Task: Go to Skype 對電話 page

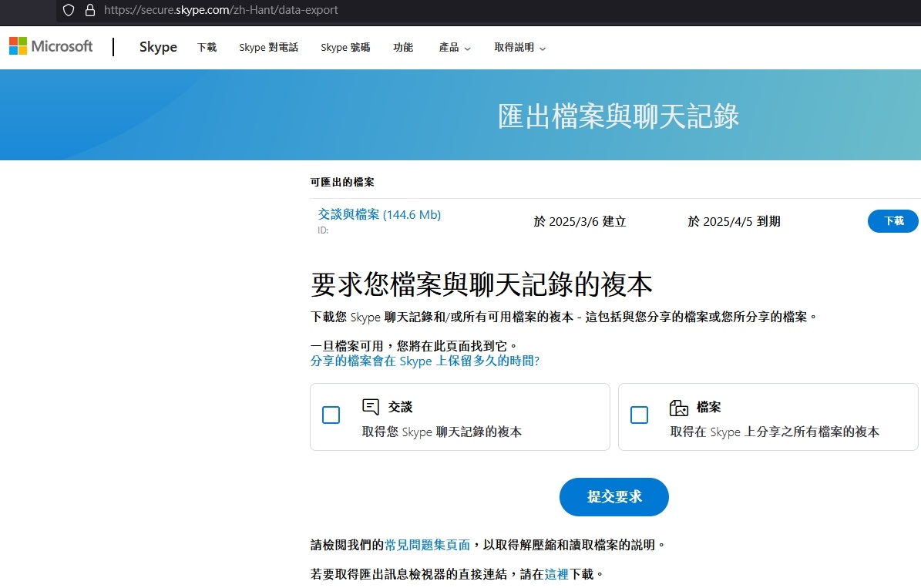Action: (x=268, y=48)
